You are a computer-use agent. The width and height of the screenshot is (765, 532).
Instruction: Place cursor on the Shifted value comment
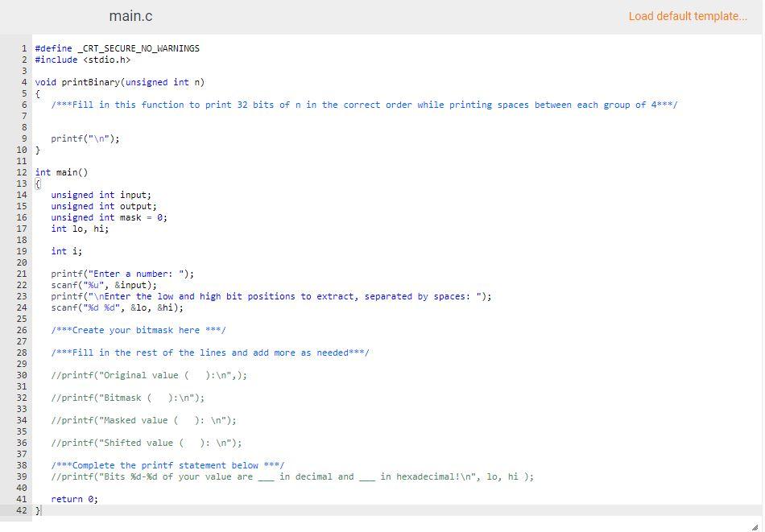(x=145, y=443)
